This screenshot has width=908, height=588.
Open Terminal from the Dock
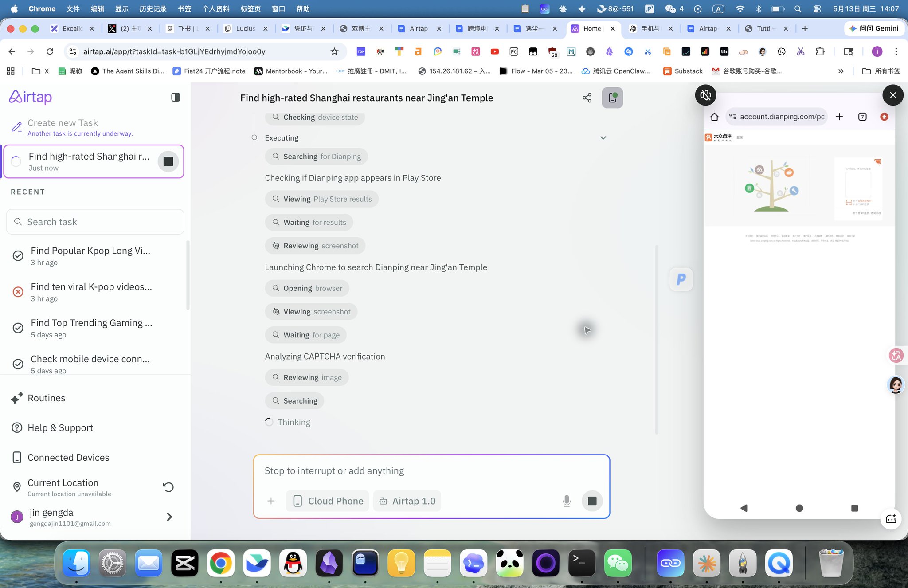582,563
